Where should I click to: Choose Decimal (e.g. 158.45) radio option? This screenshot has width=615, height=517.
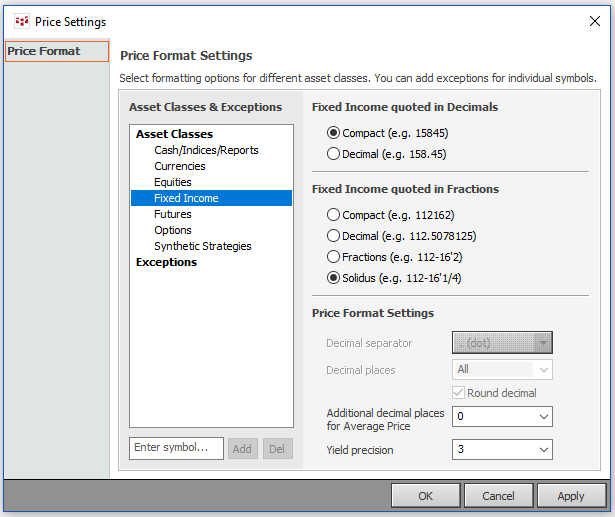(x=334, y=154)
